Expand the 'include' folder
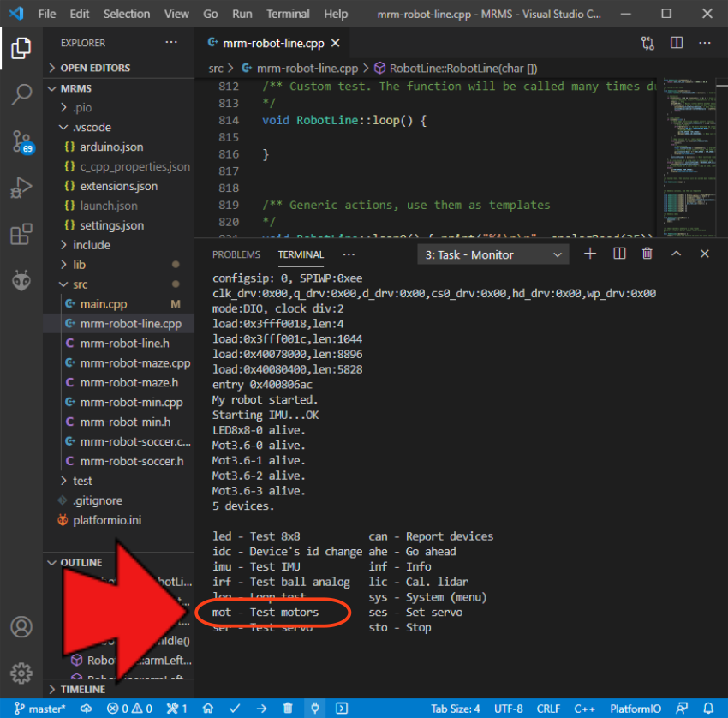Viewport: 728px width, 718px height. point(92,245)
